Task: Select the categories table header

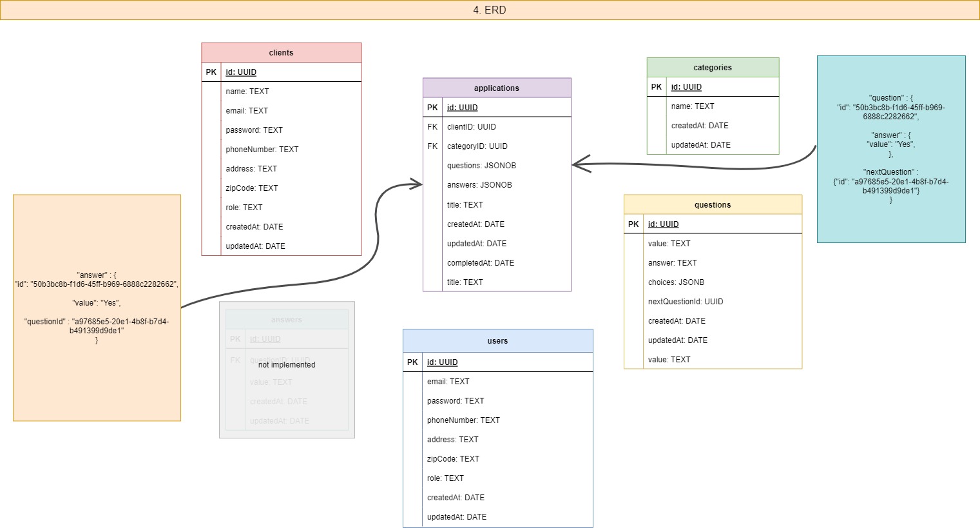Action: (712, 67)
